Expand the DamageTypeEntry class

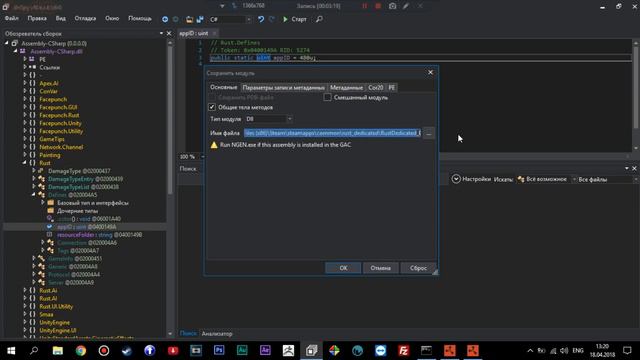click(x=33, y=179)
